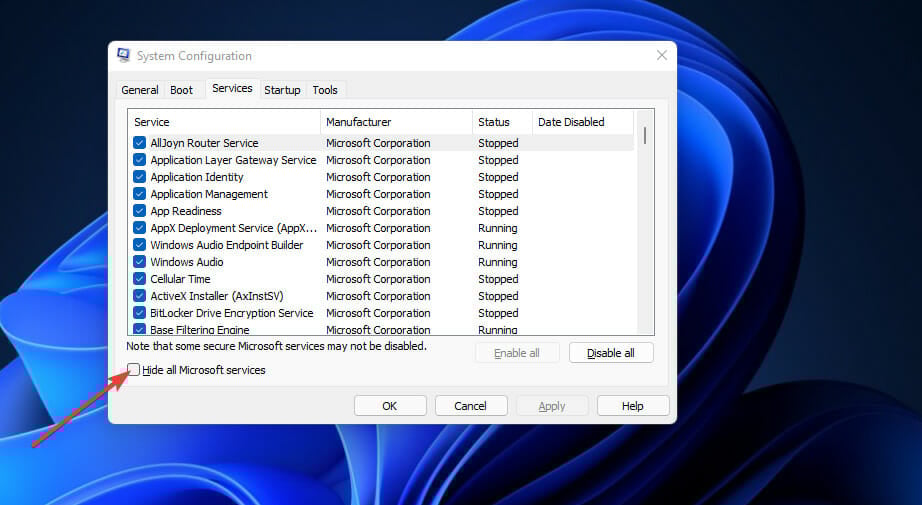922x505 pixels.
Task: Toggle Cellular Time service checkbox
Action: pyautogui.click(x=139, y=279)
